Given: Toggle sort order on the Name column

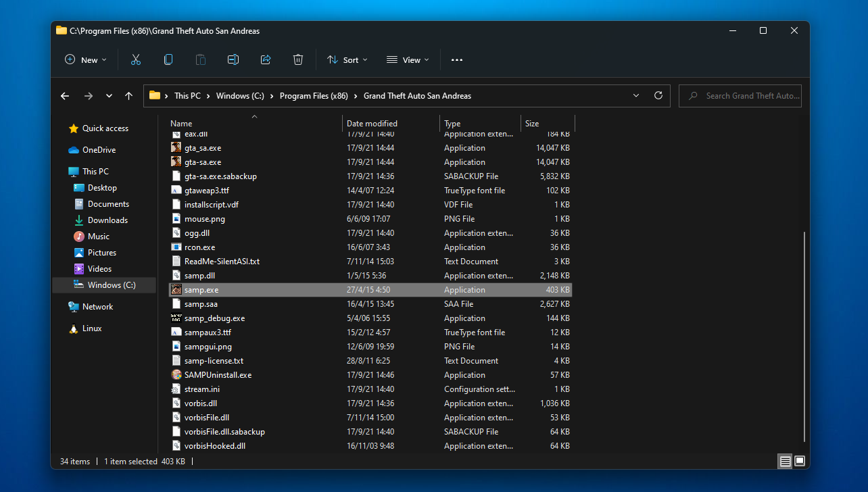Looking at the screenshot, I should point(180,123).
